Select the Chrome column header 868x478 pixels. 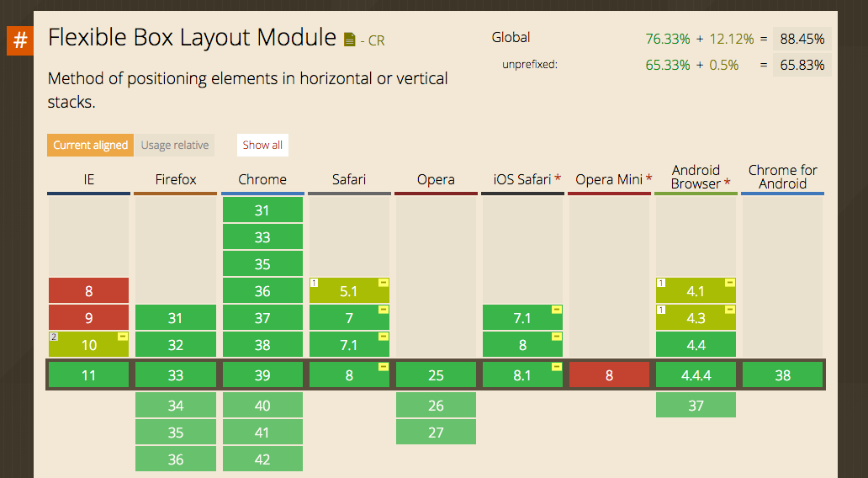pyautogui.click(x=262, y=179)
